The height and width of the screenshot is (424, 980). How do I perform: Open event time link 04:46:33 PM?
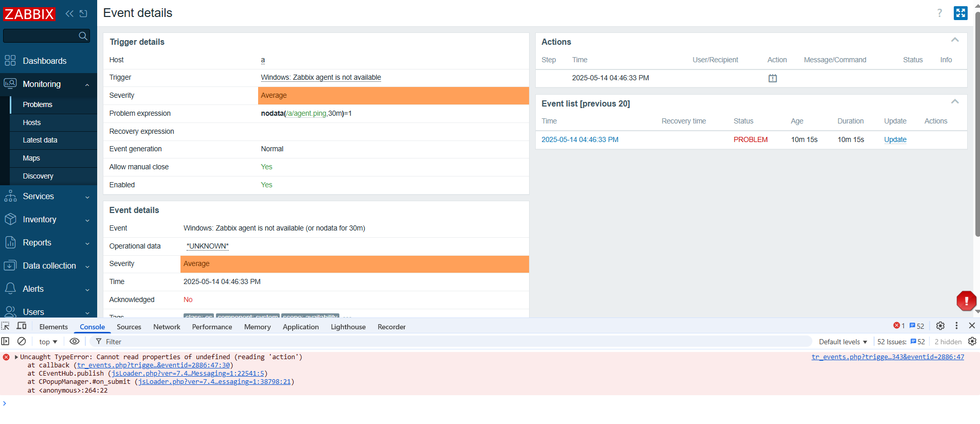[580, 139]
